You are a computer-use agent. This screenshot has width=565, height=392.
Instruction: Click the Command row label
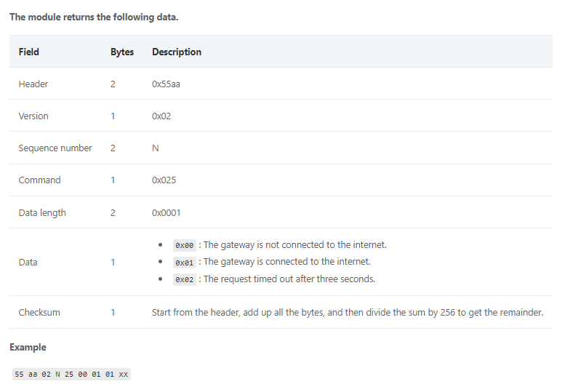click(40, 180)
